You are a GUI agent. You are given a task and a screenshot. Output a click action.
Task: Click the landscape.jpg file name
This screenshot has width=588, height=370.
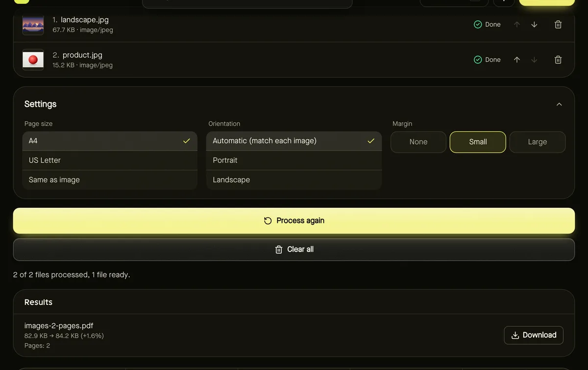pos(85,20)
